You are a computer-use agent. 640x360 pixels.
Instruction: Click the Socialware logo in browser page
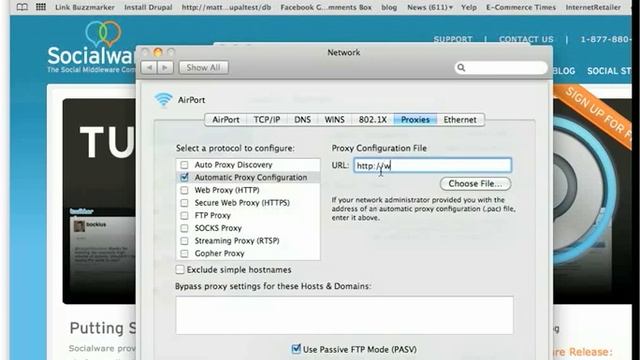(92, 47)
